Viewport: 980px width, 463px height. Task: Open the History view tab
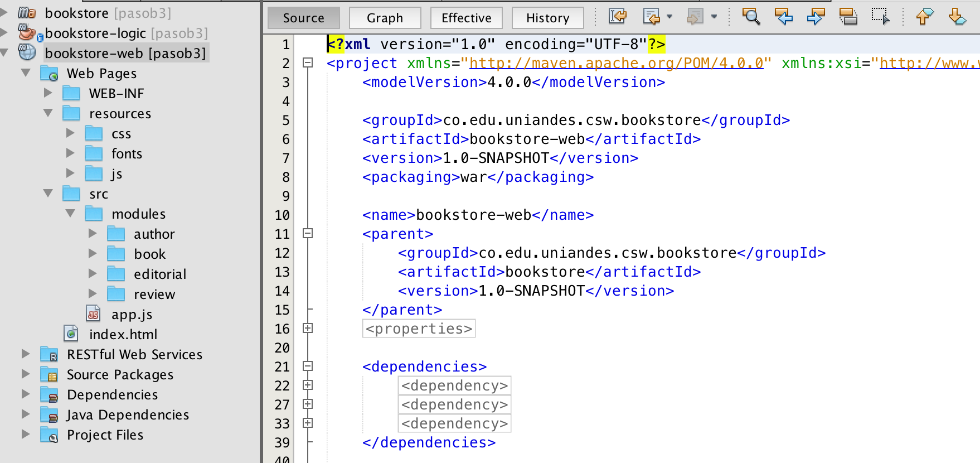547,18
